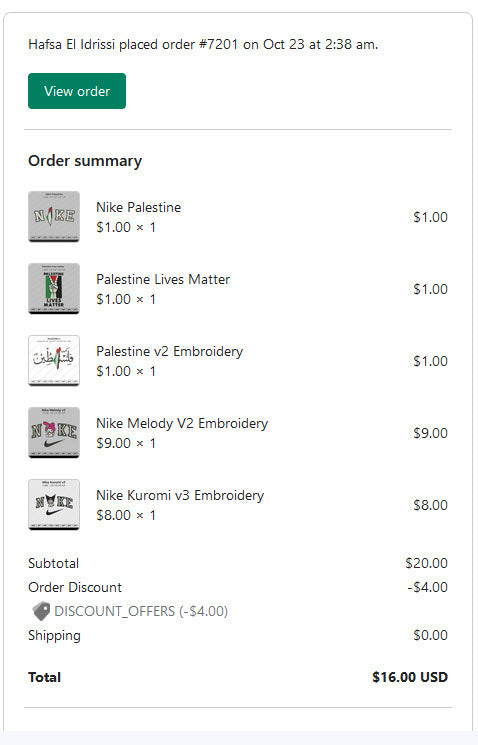This screenshot has width=478, height=745.
Task: Open the Palestine Lives Matter thumbnail
Action: pos(54,289)
